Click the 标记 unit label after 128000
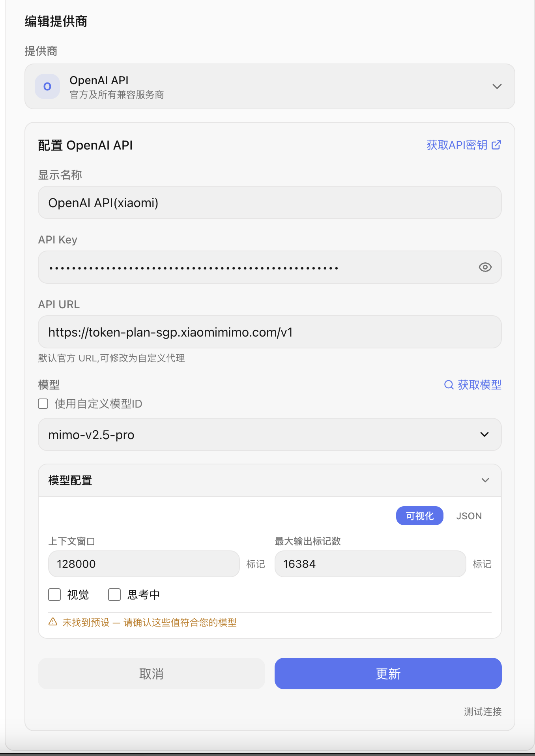The width and height of the screenshot is (535, 756). coord(256,564)
